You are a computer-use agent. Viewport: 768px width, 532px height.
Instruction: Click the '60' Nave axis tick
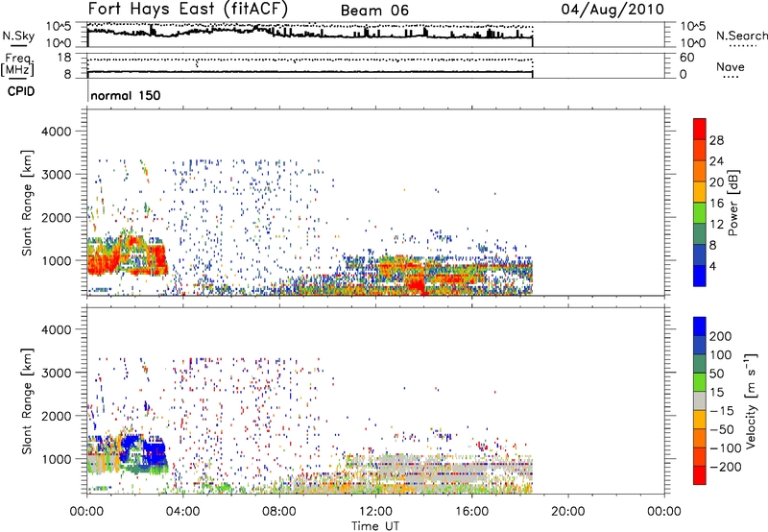pos(687,58)
